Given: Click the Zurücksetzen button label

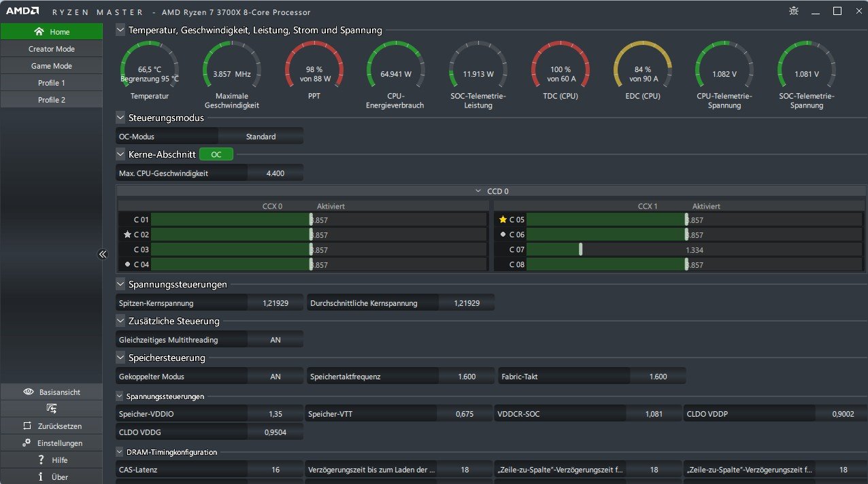Looking at the screenshot, I should coord(60,426).
